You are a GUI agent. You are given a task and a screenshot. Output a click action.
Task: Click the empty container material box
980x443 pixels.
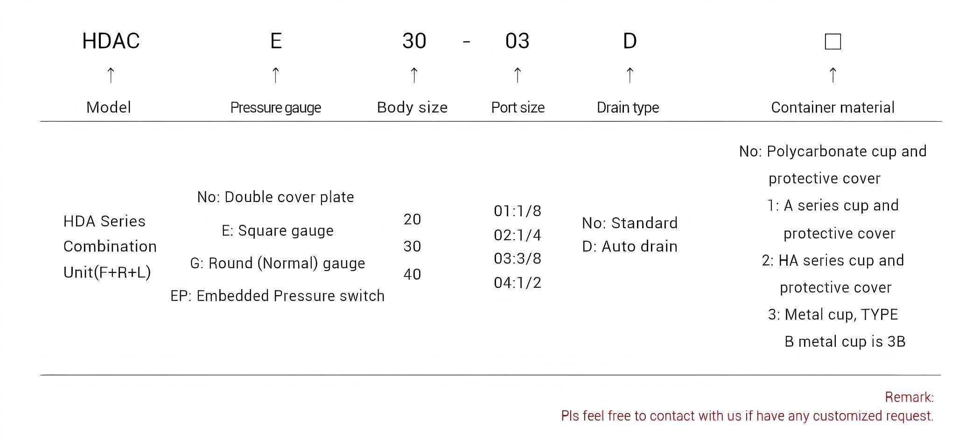[833, 42]
